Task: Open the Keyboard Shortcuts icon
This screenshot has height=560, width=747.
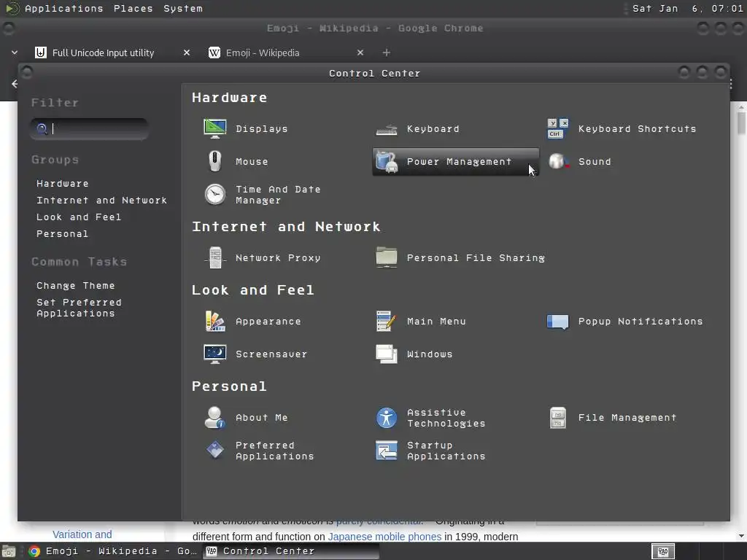Action: [558, 128]
